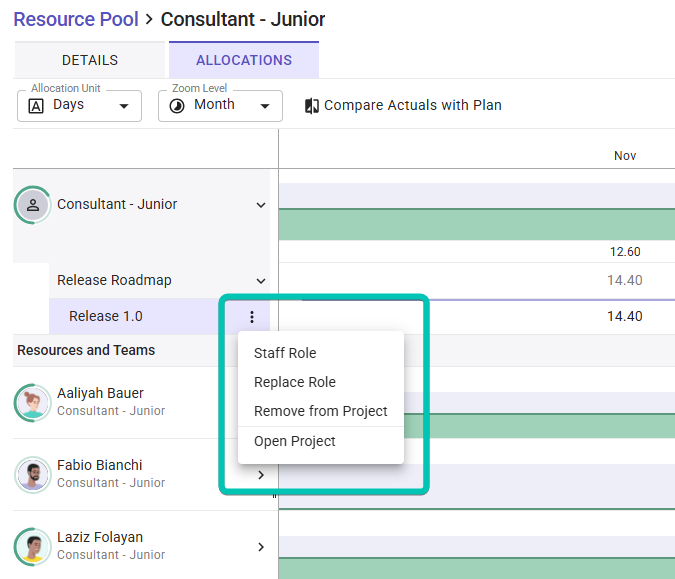Collapse the Release Roadmap row
Image resolution: width=675 pixels, height=579 pixels.
click(261, 281)
